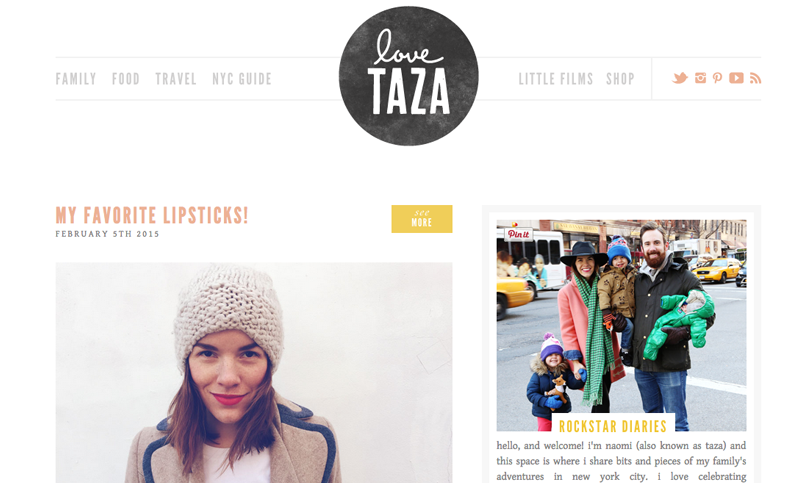Click the welcome bio paragraph text
The height and width of the screenshot is (483, 809).
click(621, 461)
